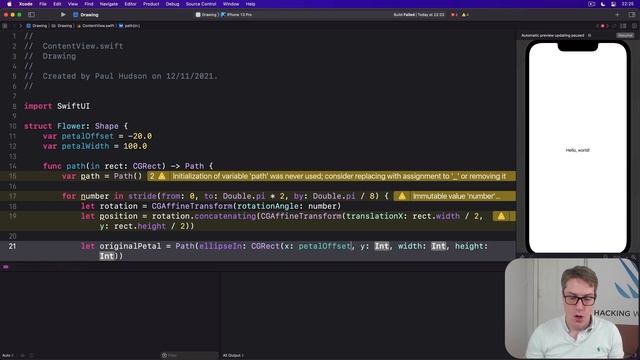640x360 pixels.
Task: Click the debug area Filter field
Action: (x=189, y=356)
